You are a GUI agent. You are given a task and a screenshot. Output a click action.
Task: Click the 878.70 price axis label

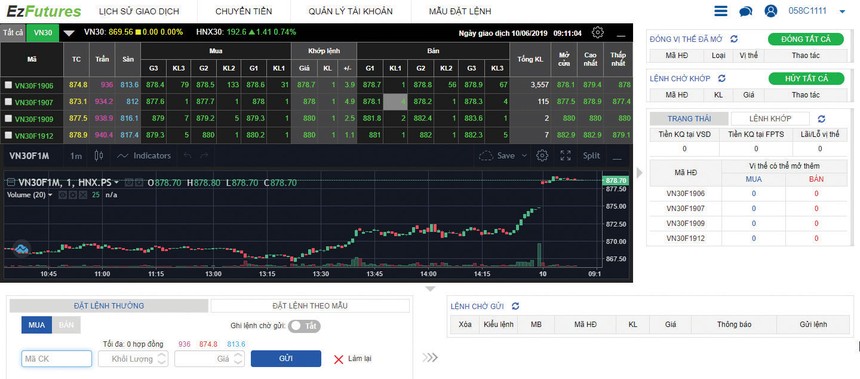click(x=614, y=180)
